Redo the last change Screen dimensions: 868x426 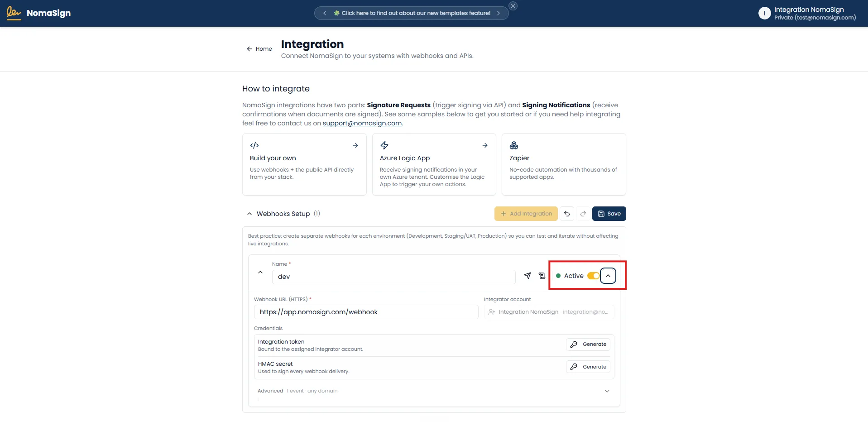pos(583,214)
